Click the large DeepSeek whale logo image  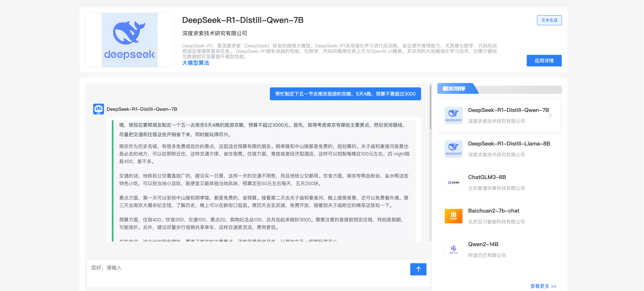click(130, 40)
